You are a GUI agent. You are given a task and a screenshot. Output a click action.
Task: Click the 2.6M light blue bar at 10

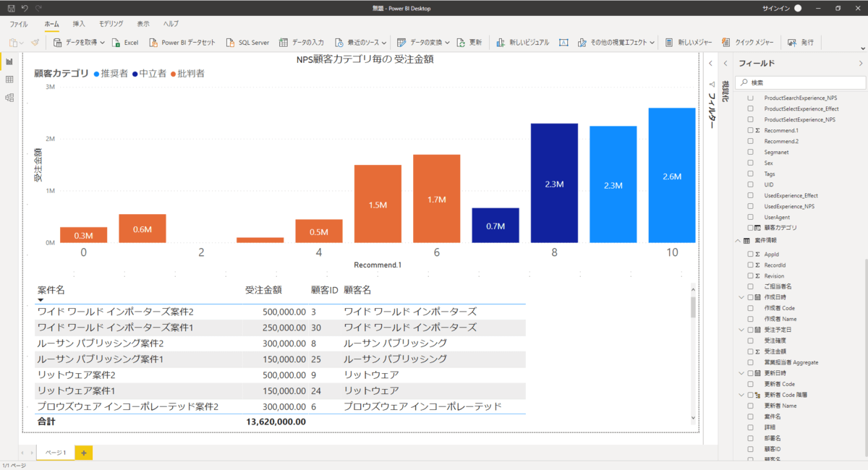click(672, 176)
